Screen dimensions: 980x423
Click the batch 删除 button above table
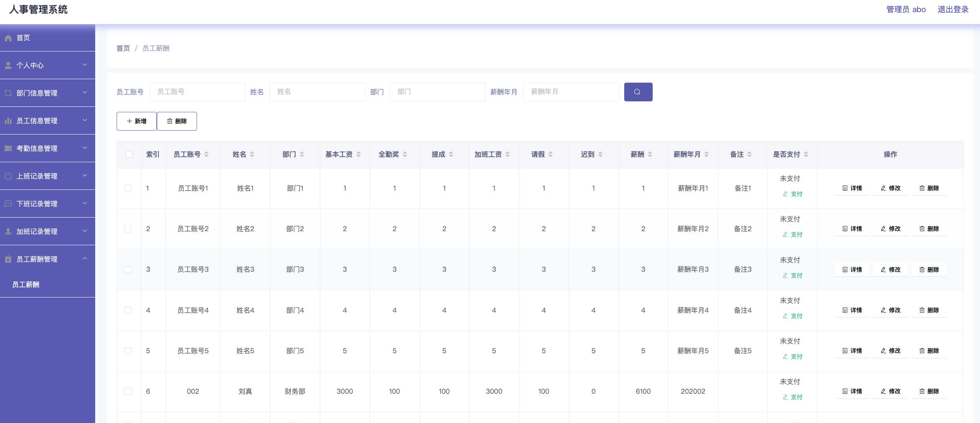tap(177, 121)
